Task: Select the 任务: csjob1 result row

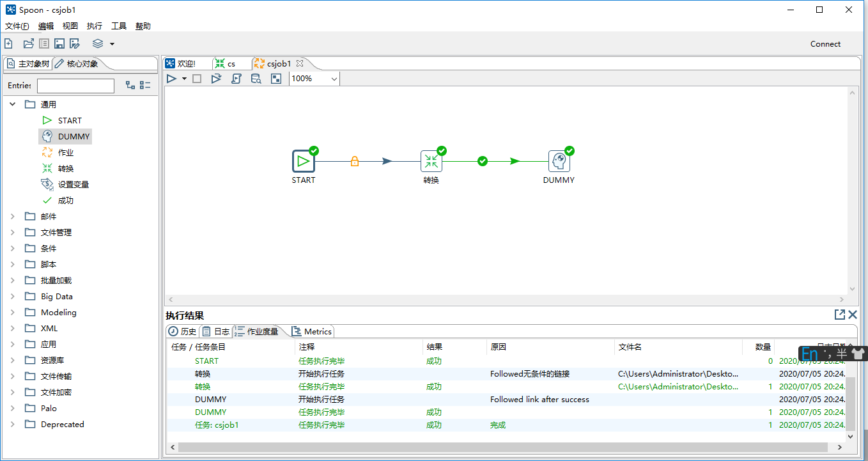Action: [506, 425]
